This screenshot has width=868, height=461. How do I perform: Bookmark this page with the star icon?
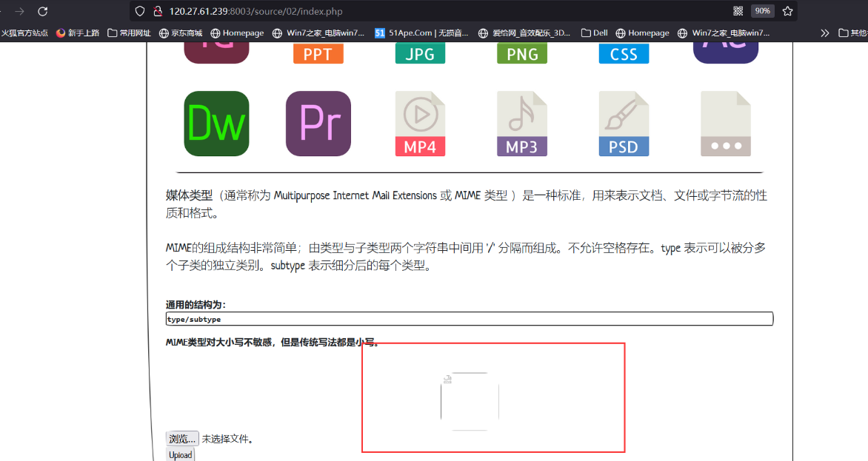click(x=788, y=11)
